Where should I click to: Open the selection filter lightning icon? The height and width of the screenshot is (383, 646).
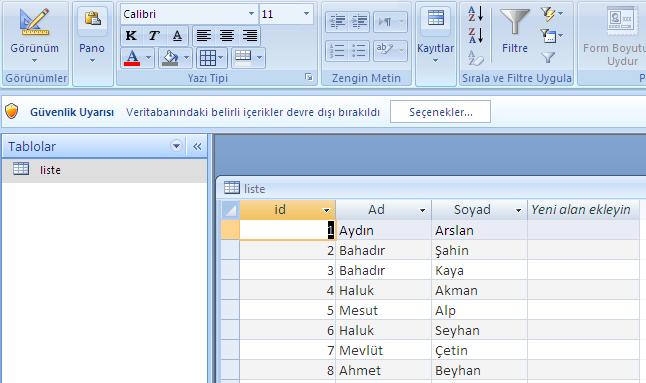click(x=551, y=14)
